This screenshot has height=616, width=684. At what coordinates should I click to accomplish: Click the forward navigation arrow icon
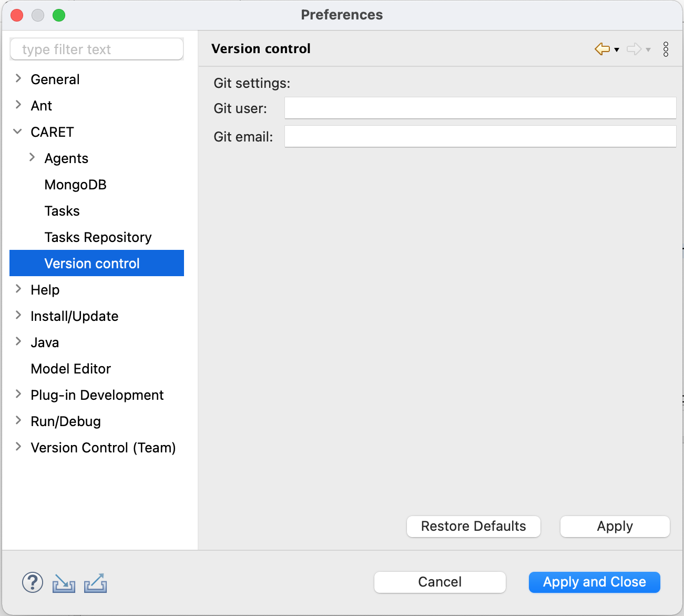pos(634,48)
